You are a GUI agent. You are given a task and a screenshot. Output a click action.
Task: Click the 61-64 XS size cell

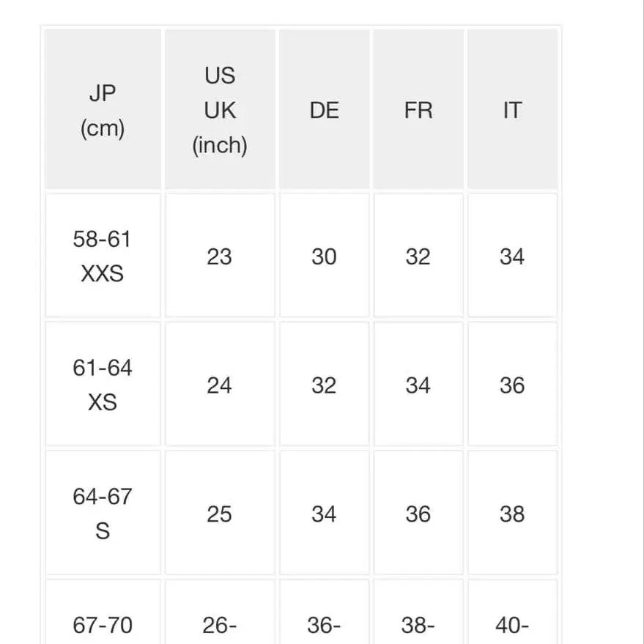point(103,385)
